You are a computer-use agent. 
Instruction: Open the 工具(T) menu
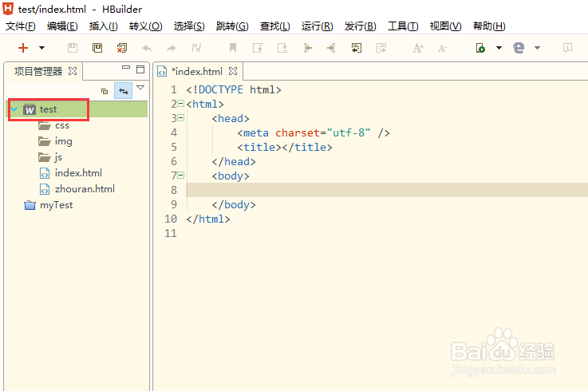[x=403, y=26]
